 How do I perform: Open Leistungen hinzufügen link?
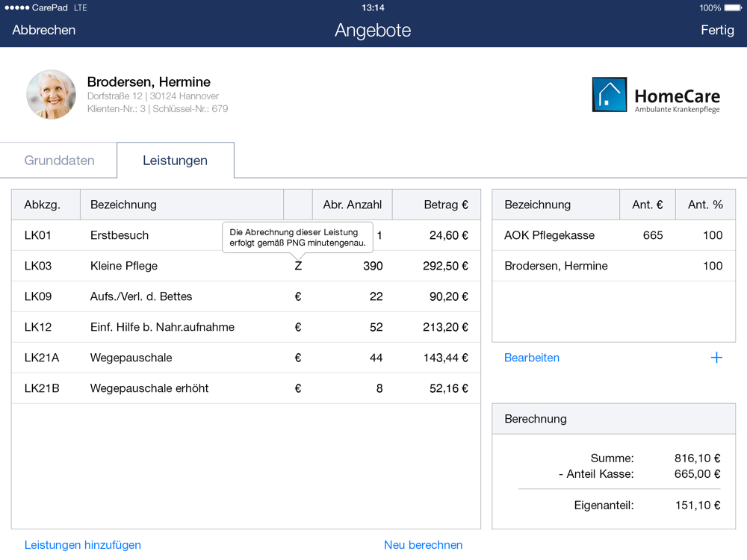[83, 545]
